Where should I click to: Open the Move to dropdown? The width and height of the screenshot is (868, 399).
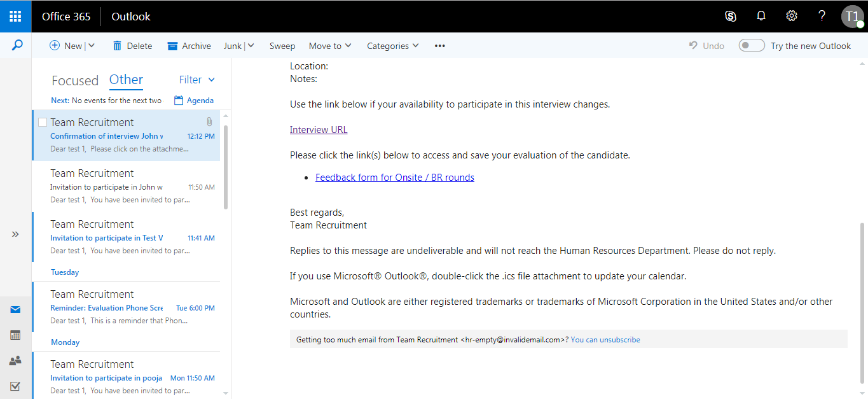pos(330,46)
